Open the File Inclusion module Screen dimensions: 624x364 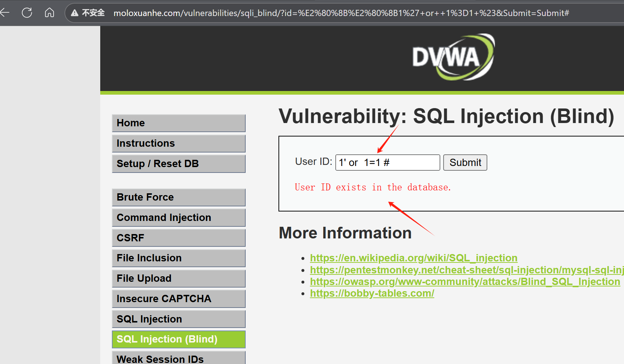[x=179, y=258]
